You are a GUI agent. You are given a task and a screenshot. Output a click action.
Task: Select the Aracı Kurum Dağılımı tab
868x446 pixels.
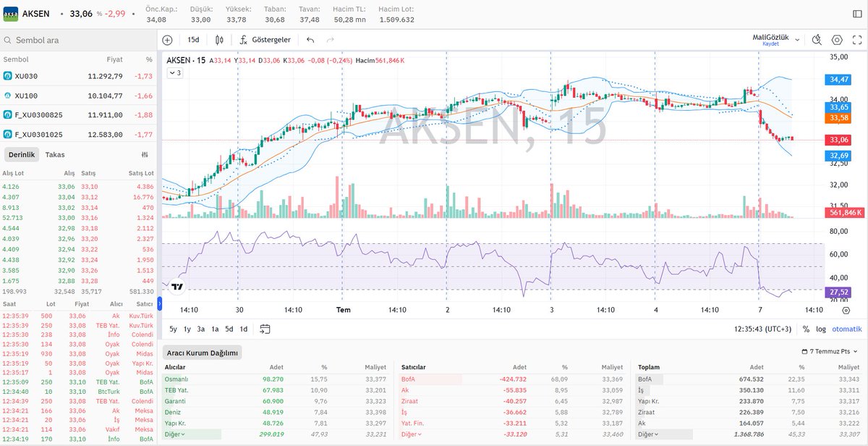click(x=203, y=353)
